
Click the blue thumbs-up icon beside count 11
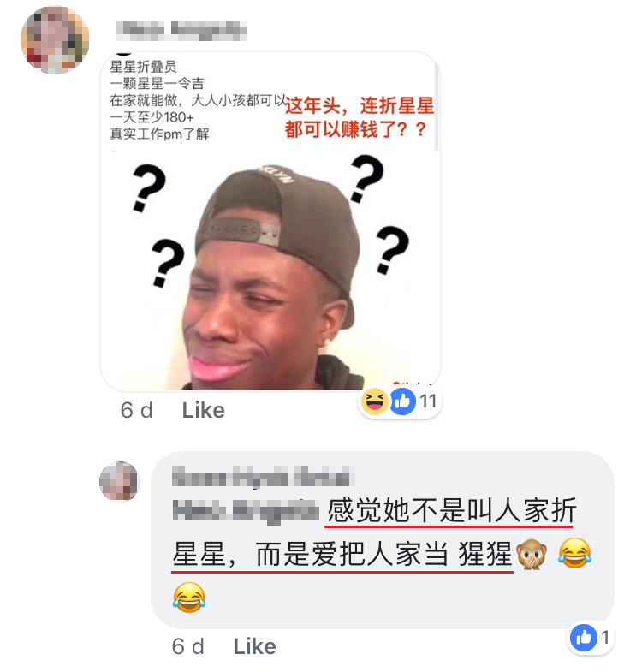402,401
